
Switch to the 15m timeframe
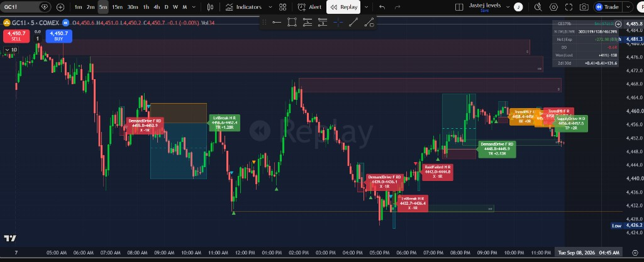[117, 7]
